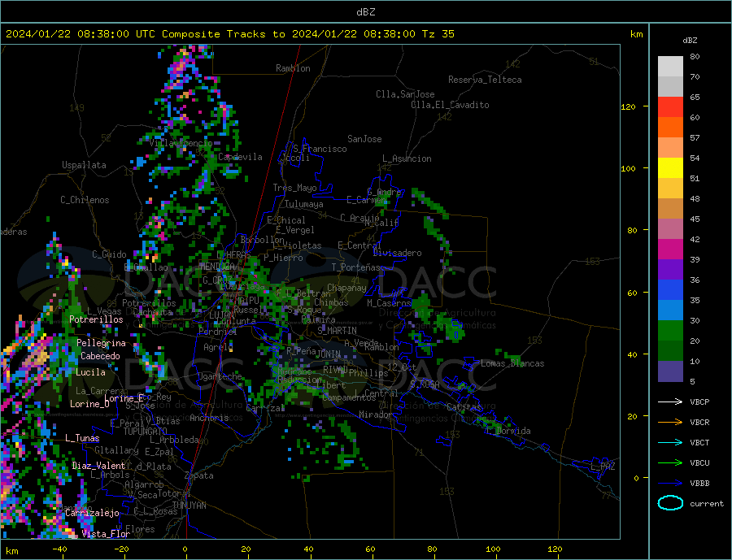Click the Reserva_Telteca map label

[x=485, y=80]
